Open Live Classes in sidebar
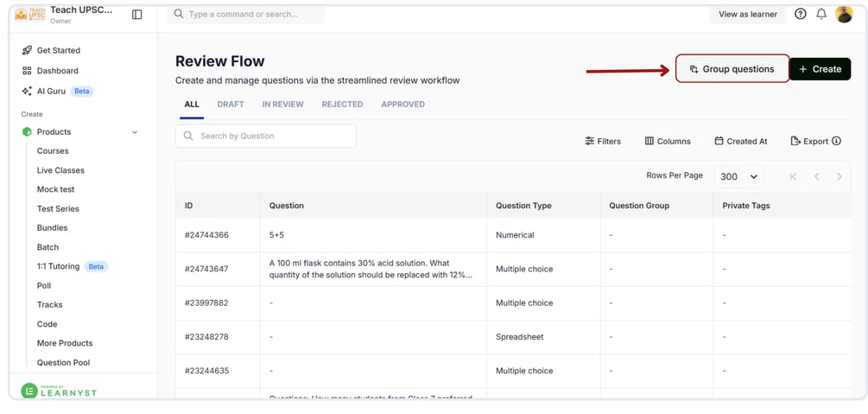Image resolution: width=868 pixels, height=414 pixels. pos(61,170)
